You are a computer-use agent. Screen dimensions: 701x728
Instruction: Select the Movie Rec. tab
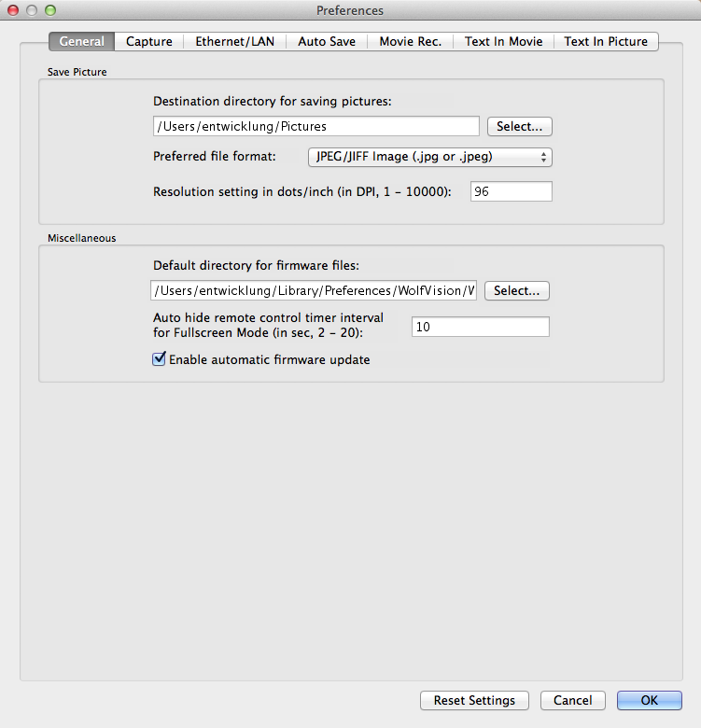pyautogui.click(x=410, y=41)
